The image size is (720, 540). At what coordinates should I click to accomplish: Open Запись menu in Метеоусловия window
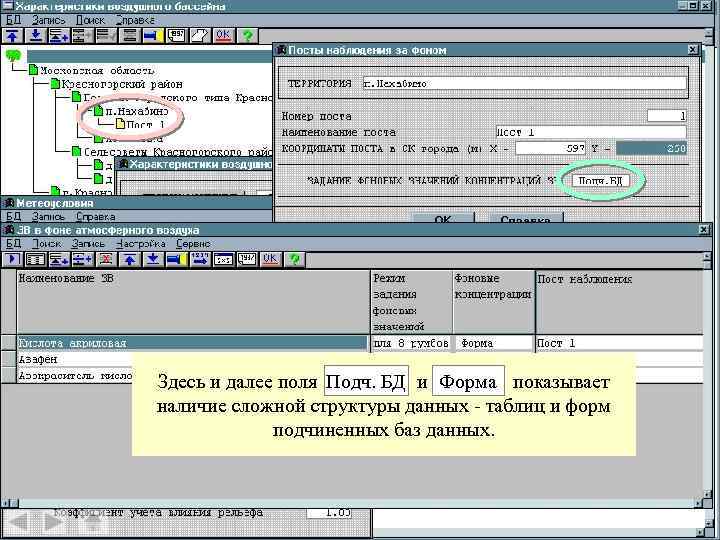click(x=49, y=216)
